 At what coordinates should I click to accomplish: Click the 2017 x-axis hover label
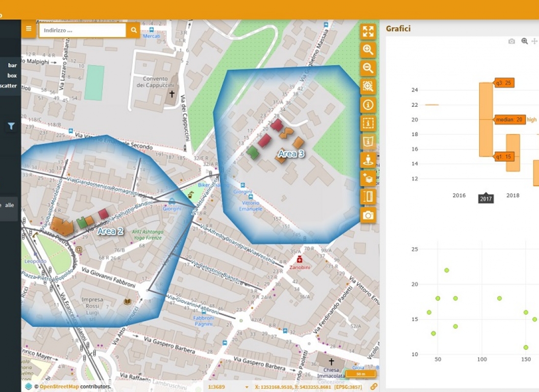click(486, 199)
